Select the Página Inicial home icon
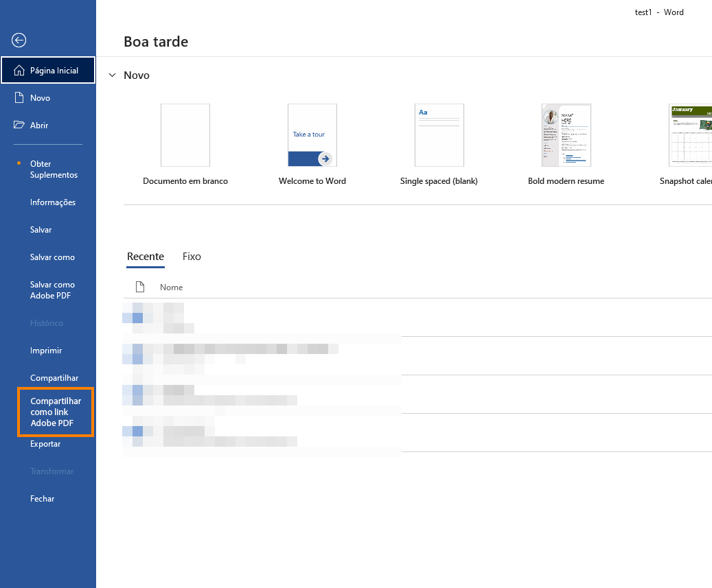 click(x=17, y=69)
